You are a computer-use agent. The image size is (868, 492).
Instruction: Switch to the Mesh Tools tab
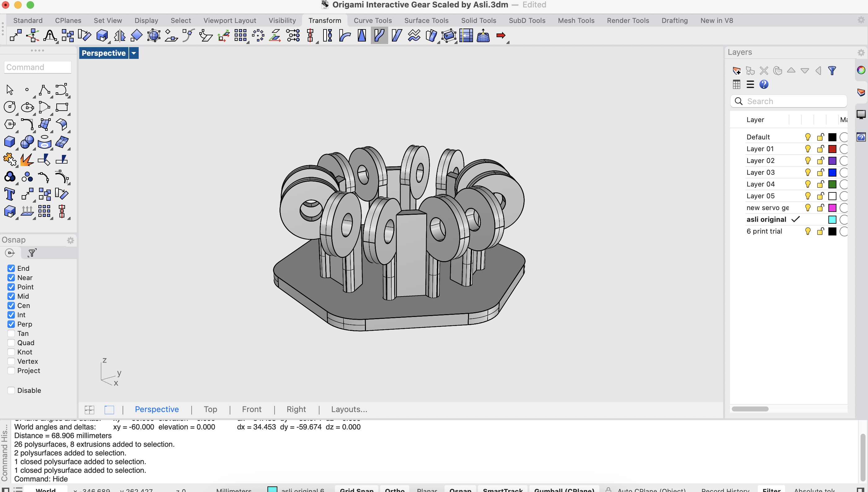coord(576,20)
